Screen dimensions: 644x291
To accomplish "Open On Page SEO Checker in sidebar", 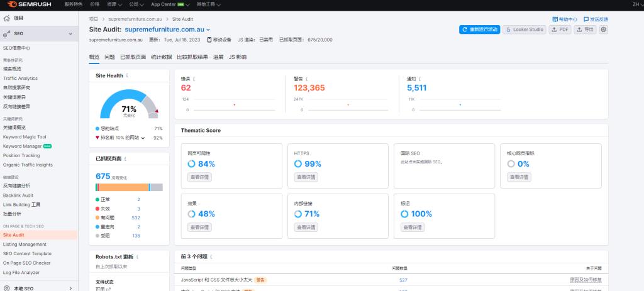I will click(x=26, y=263).
